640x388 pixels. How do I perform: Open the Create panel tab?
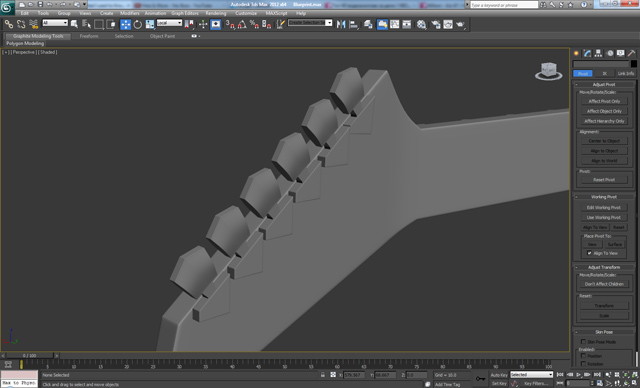[576, 53]
